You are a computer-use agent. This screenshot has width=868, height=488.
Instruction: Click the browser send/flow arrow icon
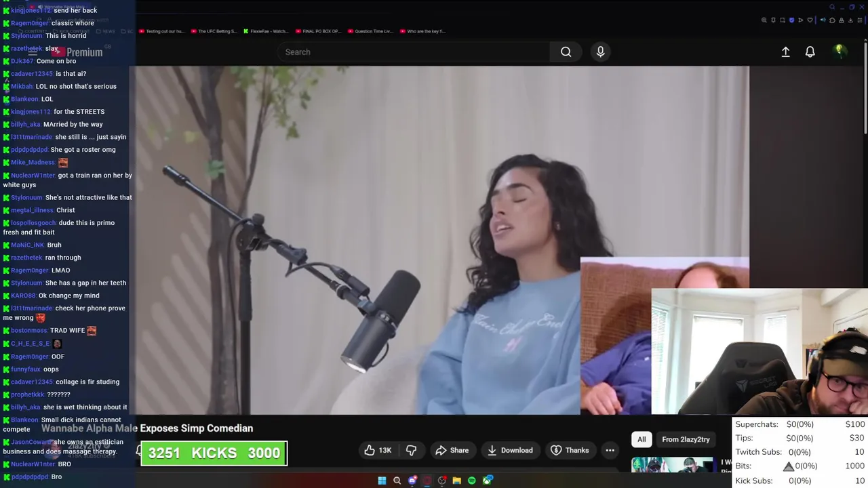[800, 20]
